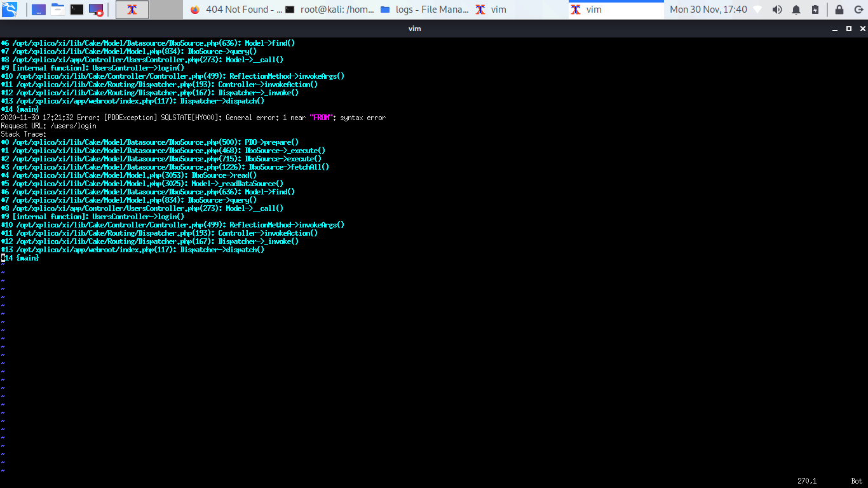This screenshot has height=488, width=868.
Task: Switch to the second empty workspace
Action: [166, 10]
